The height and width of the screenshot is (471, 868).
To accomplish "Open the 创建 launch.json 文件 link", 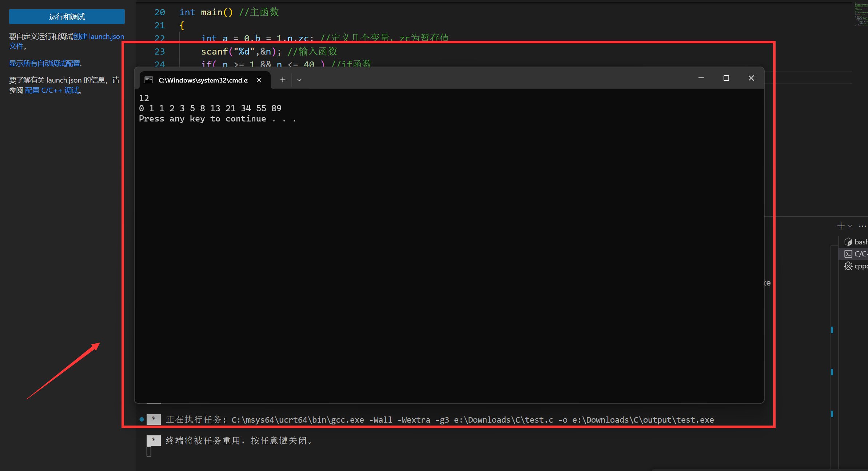I will coord(99,36).
